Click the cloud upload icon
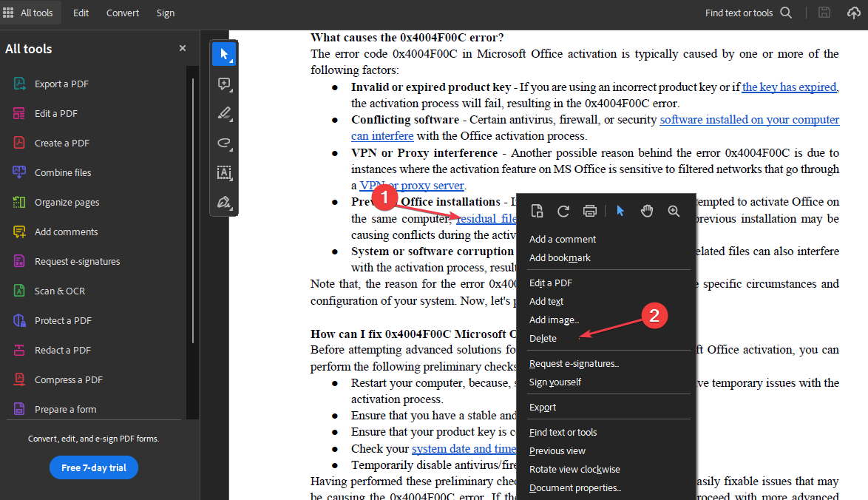The height and width of the screenshot is (500, 868). (854, 13)
